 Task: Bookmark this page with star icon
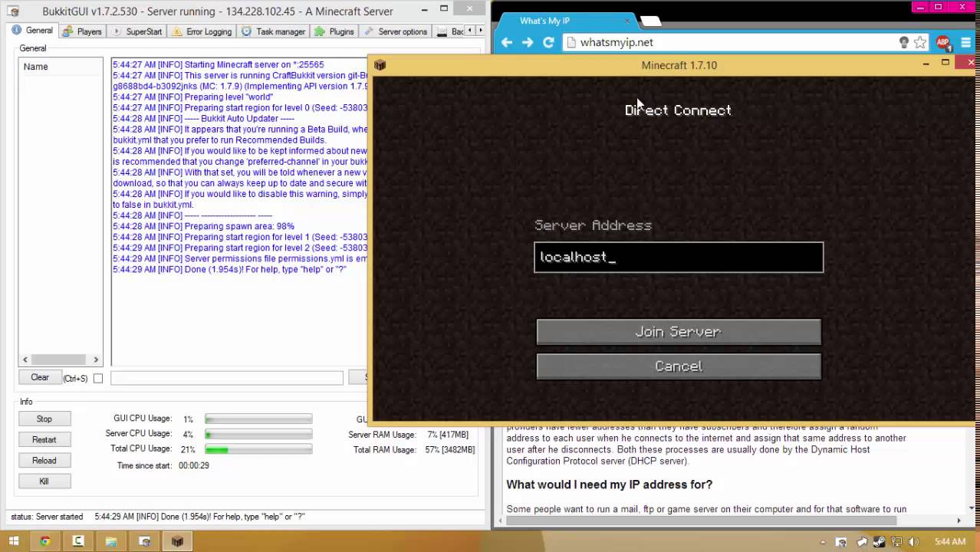tap(919, 42)
